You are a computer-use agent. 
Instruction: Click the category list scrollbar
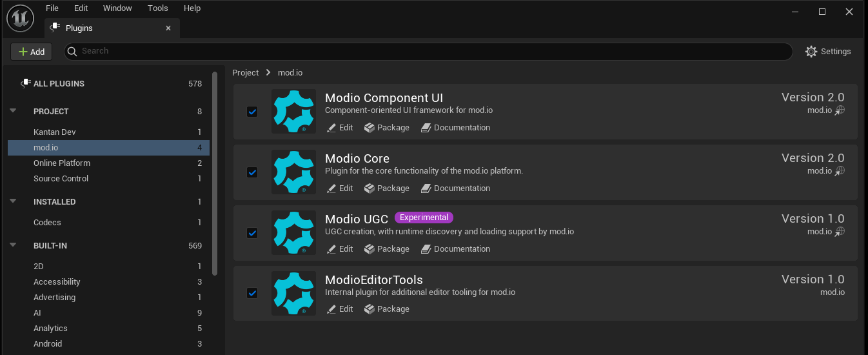coord(215,173)
